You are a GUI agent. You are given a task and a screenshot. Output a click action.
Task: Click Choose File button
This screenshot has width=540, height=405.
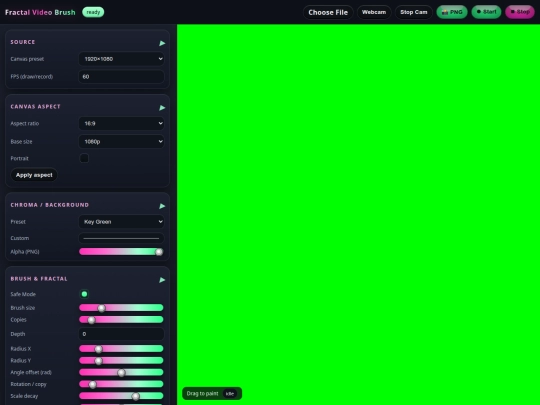(328, 12)
